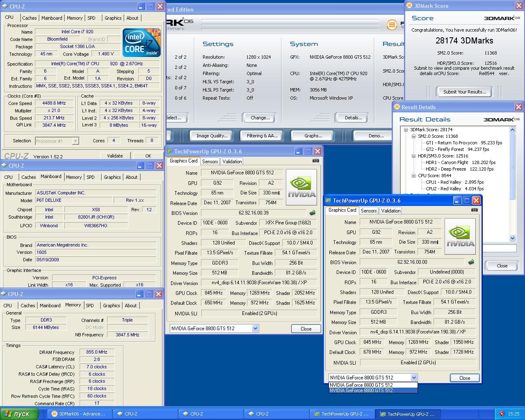This screenshot has width=525, height=420.
Task: Click Close button in the front GPU-Z window
Action: click(x=465, y=378)
